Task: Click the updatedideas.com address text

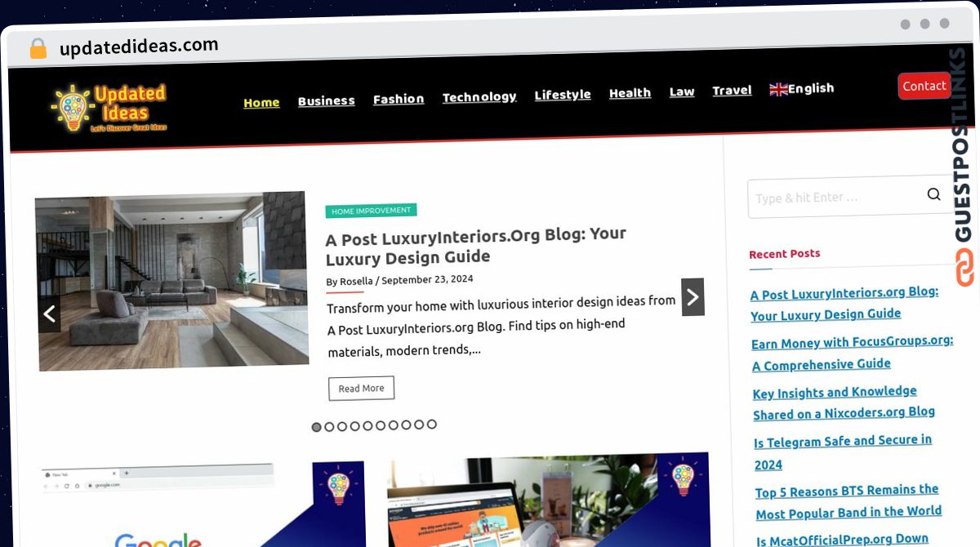Action: 139,47
